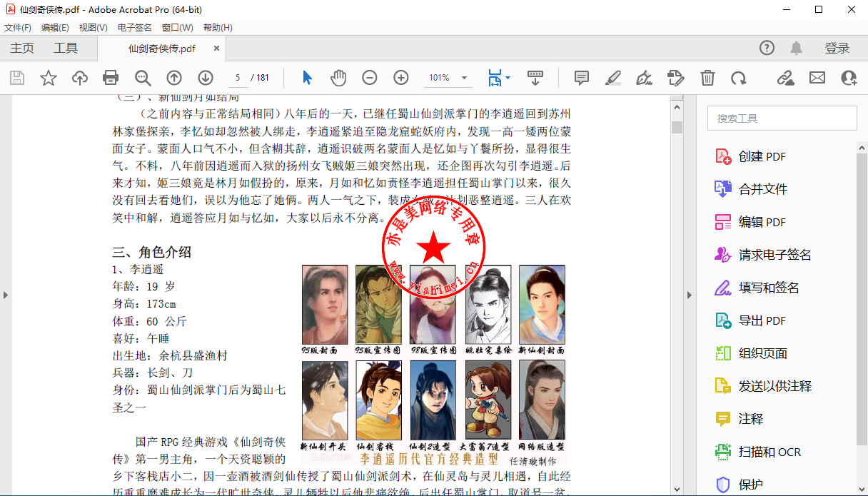Print the document using the printer icon
The image size is (868, 496).
(x=111, y=78)
